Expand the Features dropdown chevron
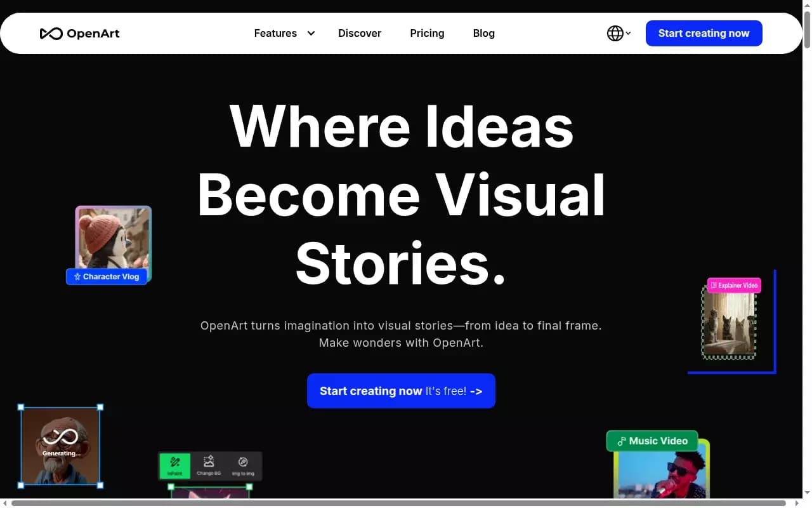This screenshot has height=508, width=812. [x=311, y=34]
